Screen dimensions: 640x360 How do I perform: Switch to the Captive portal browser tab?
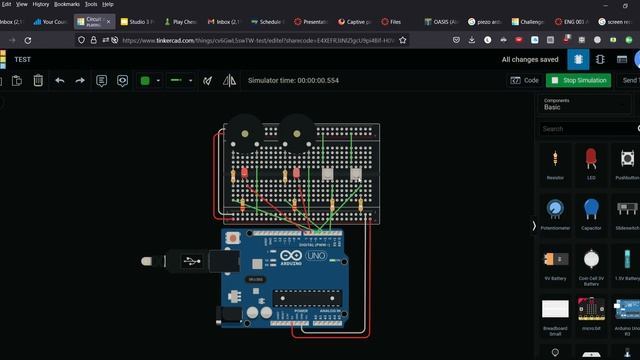point(354,22)
